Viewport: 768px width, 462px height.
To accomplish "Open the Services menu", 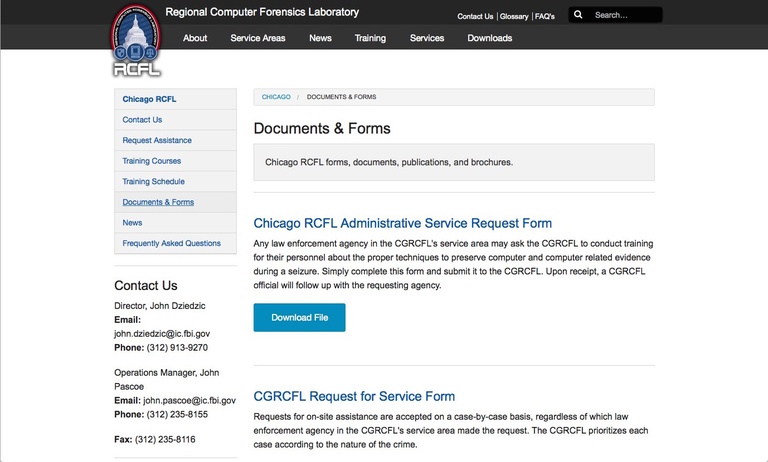I will (x=427, y=38).
